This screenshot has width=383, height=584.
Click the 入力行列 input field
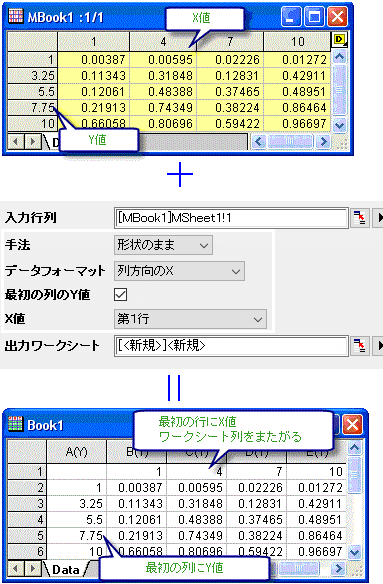click(231, 218)
